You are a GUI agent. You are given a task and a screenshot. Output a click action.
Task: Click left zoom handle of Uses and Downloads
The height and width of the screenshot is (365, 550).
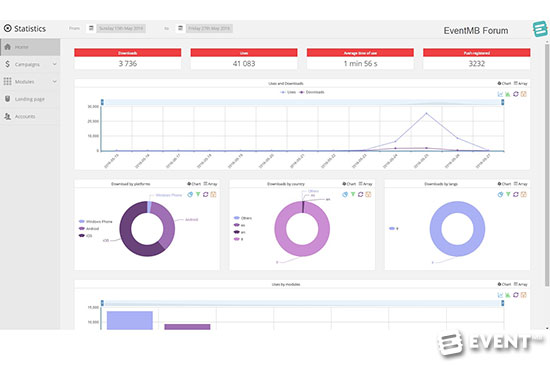pyautogui.click(x=102, y=102)
